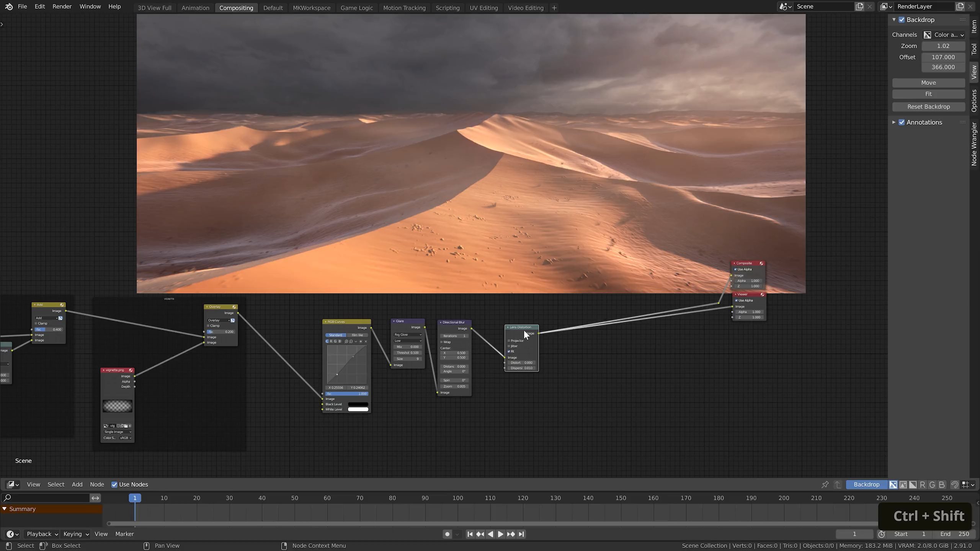Screen dimensions: 980x551
Task: Disable the Annotations checkbox
Action: (902, 122)
